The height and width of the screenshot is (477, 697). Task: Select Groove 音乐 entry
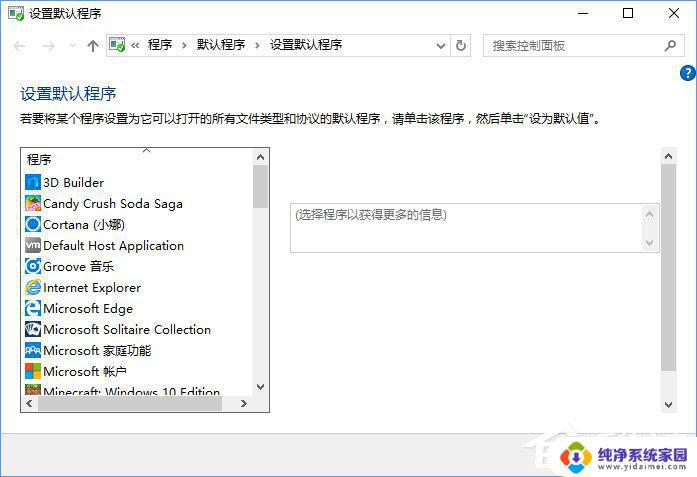(78, 266)
